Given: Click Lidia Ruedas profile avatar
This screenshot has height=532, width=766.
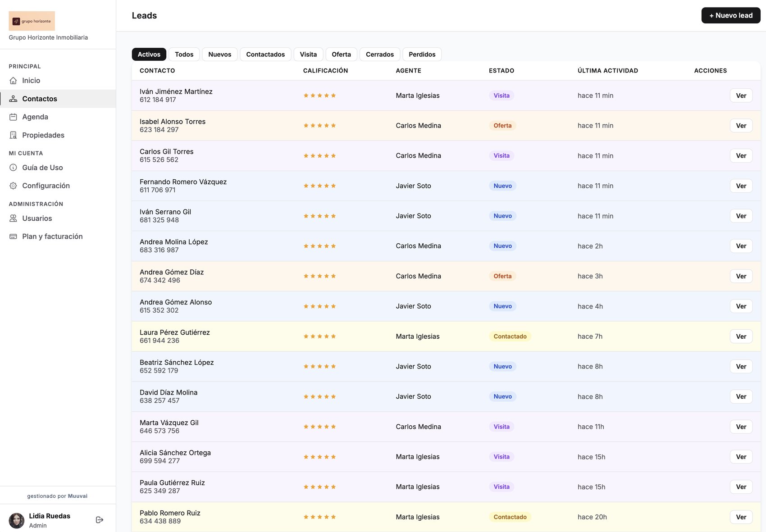Looking at the screenshot, I should click(x=17, y=520).
